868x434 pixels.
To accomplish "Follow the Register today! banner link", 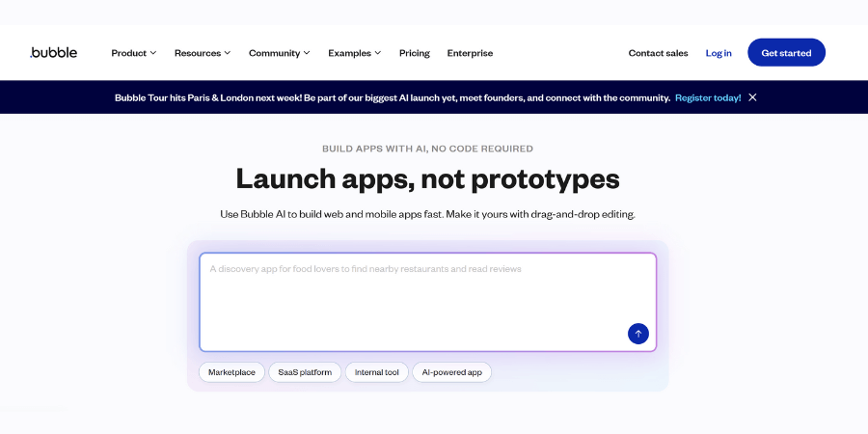I will click(708, 97).
